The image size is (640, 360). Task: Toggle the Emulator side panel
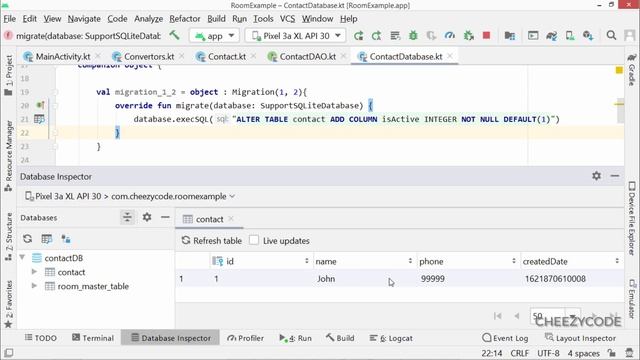631,299
